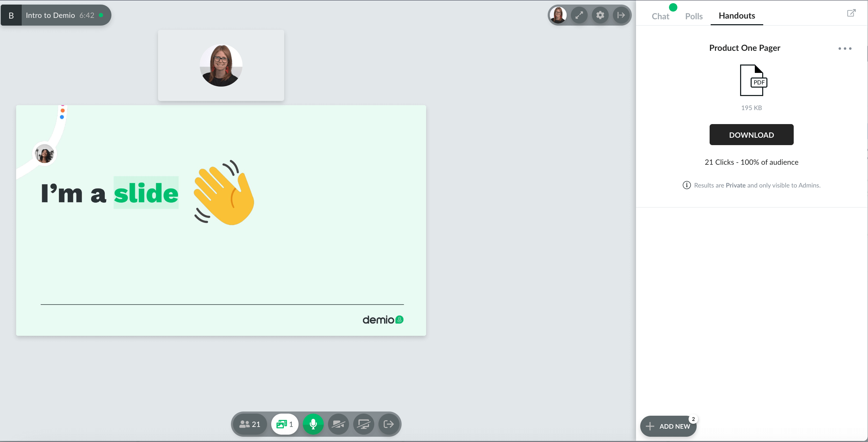Mute the green microphone
This screenshot has height=442, width=868.
click(x=313, y=424)
